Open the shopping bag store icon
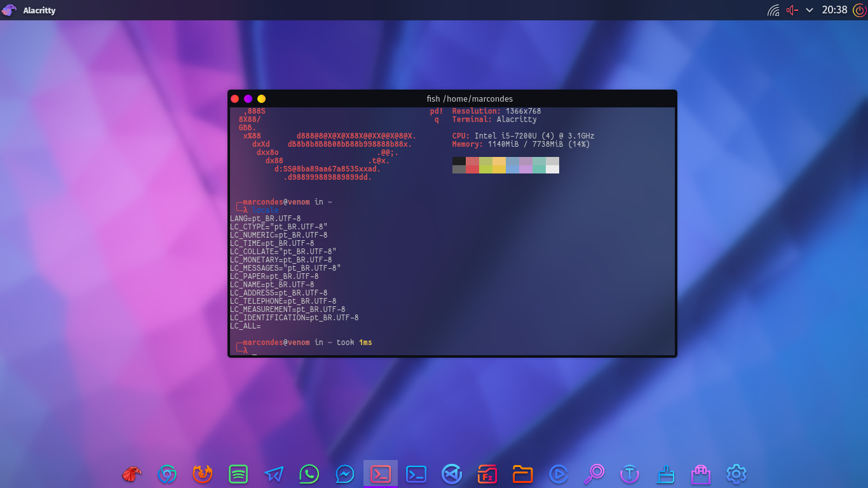Screen dimensions: 868x488 701,473
